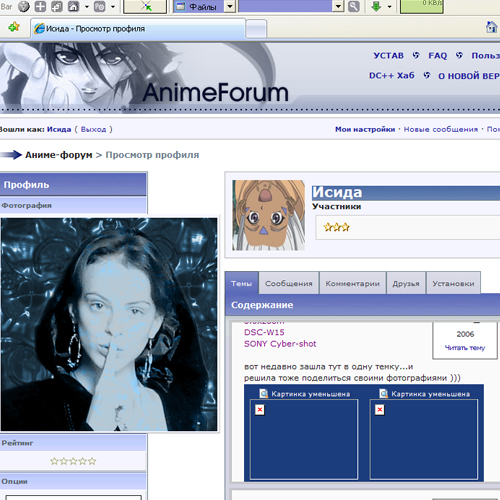The height and width of the screenshot is (500, 500).
Task: Open the Файлы dropdown arrow
Action: tap(230, 6)
